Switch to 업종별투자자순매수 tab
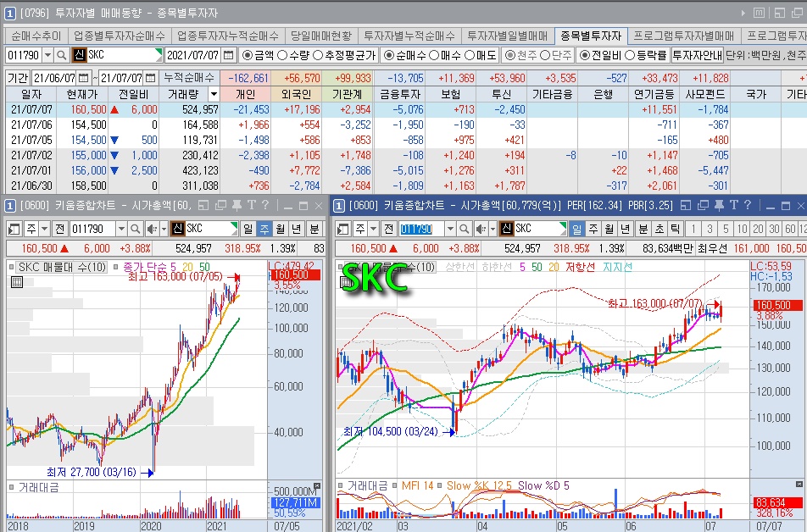The width and height of the screenshot is (807, 532). pyautogui.click(x=120, y=36)
